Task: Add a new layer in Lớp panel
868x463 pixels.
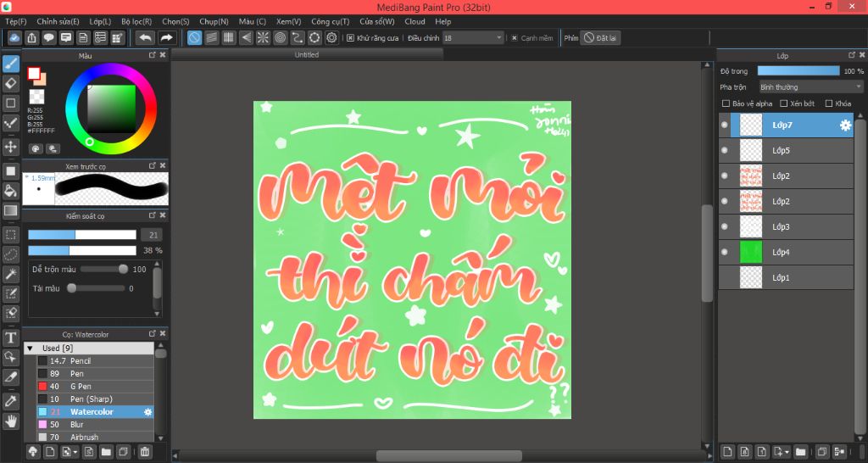Action: point(728,451)
